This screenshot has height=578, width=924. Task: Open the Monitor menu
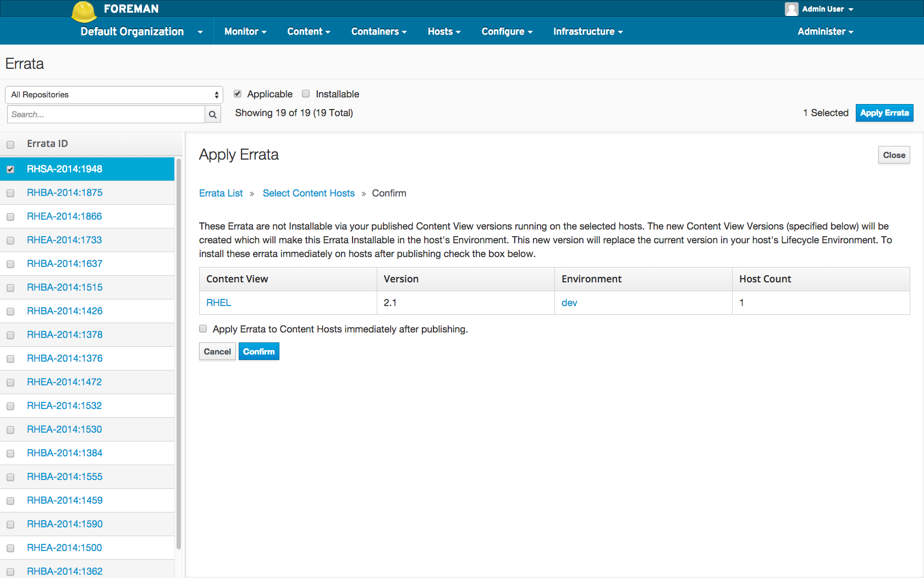pyautogui.click(x=245, y=31)
